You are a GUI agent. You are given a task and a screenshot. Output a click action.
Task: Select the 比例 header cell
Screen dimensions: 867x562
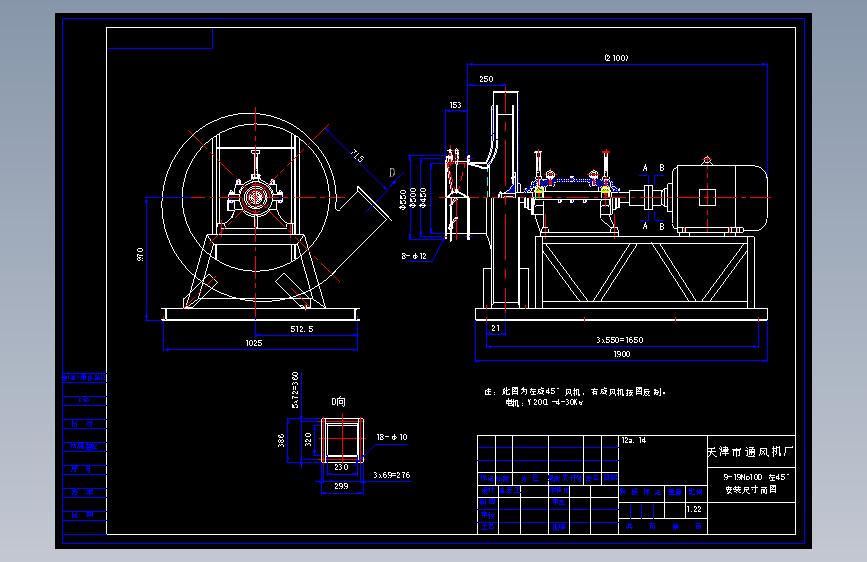tap(696, 492)
